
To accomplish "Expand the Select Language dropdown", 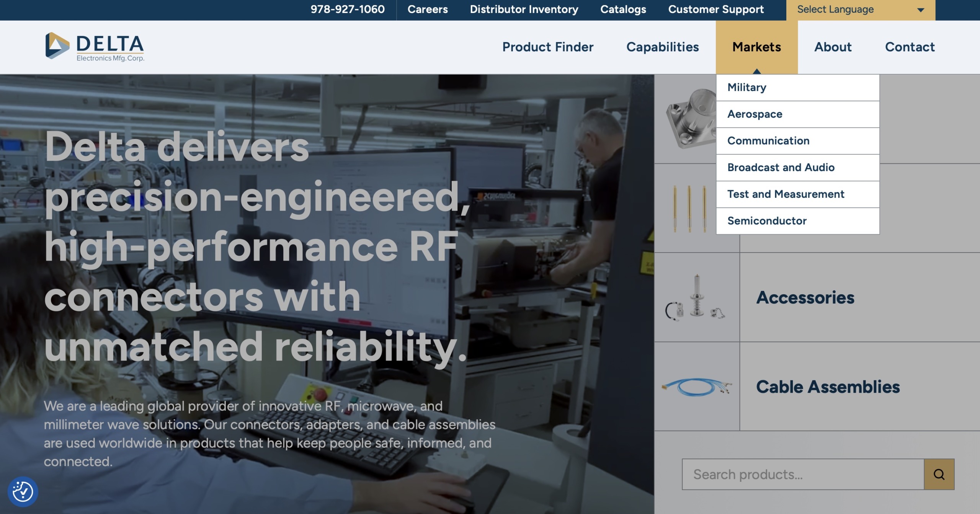I will 860,10.
